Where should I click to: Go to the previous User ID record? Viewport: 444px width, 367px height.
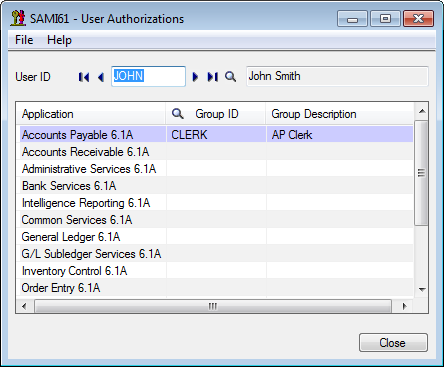pos(101,77)
